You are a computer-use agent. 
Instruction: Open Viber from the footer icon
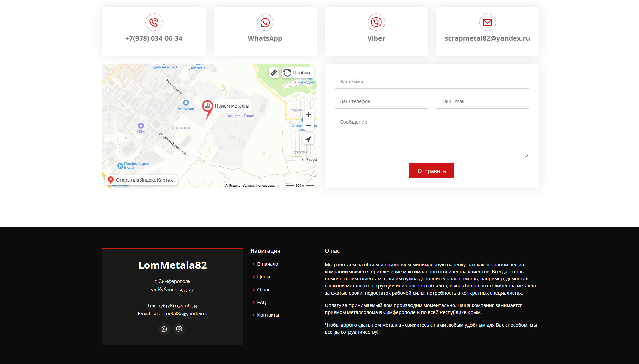[x=179, y=329]
